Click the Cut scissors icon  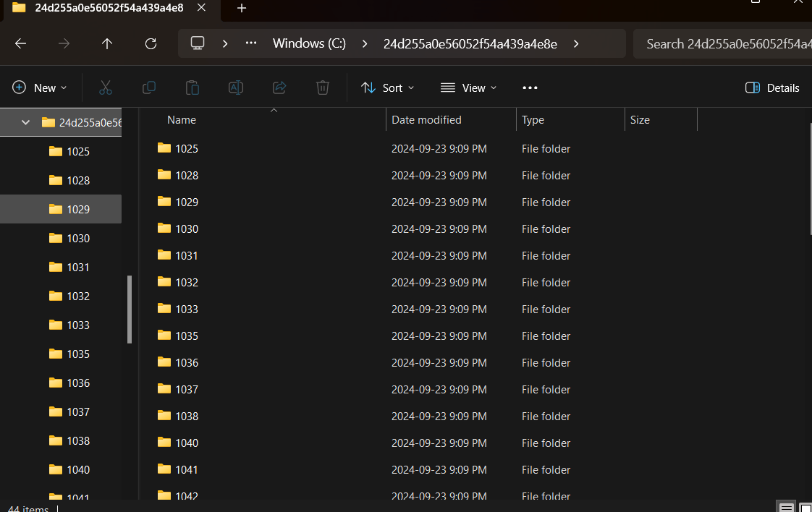[x=106, y=88]
